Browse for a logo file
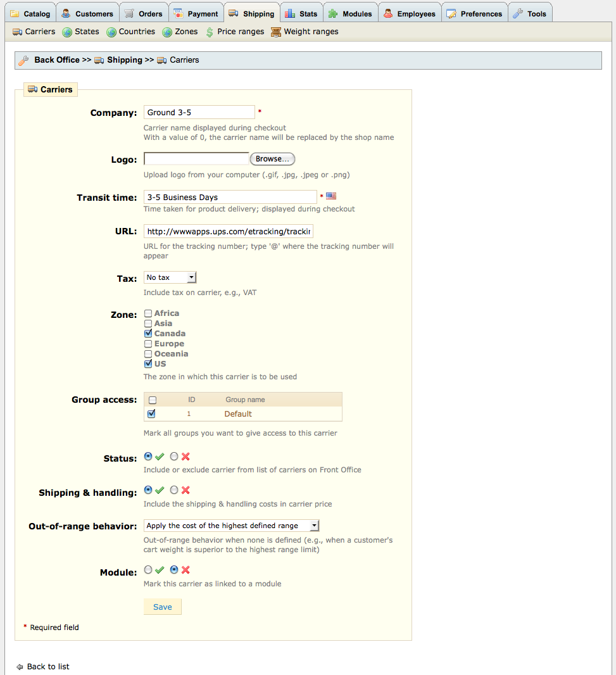Screen dimensions: 616x675 coord(272,159)
